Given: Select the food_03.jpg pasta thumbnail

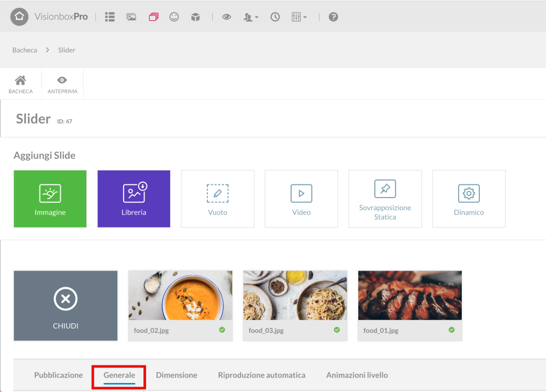Looking at the screenshot, I should click(x=295, y=295).
